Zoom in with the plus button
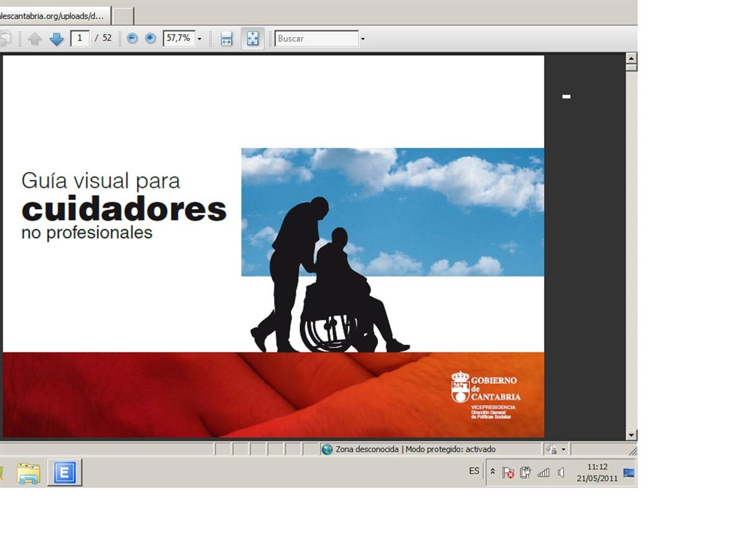The height and width of the screenshot is (560, 747). pos(151,38)
